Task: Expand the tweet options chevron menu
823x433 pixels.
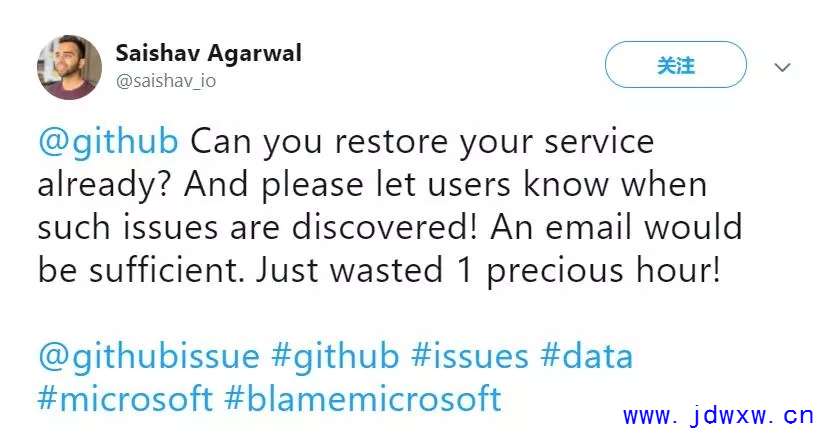Action: coord(783,67)
